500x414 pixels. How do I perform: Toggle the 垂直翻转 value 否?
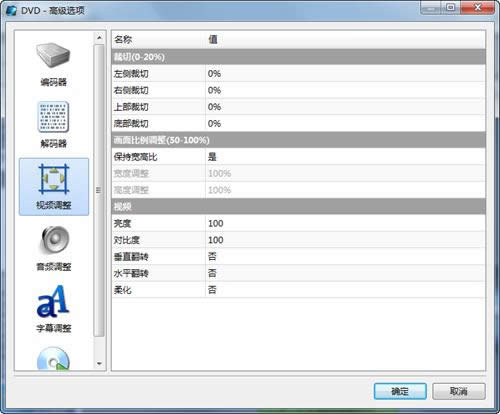[345, 257]
